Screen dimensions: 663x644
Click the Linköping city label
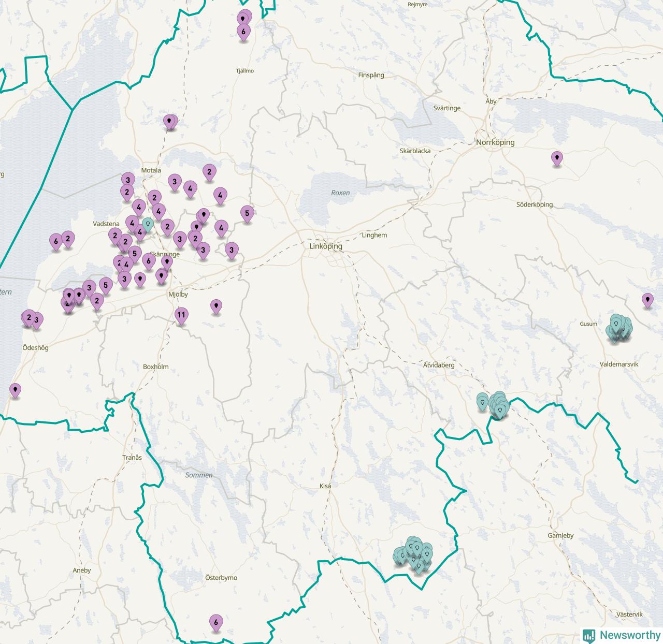[x=326, y=246]
